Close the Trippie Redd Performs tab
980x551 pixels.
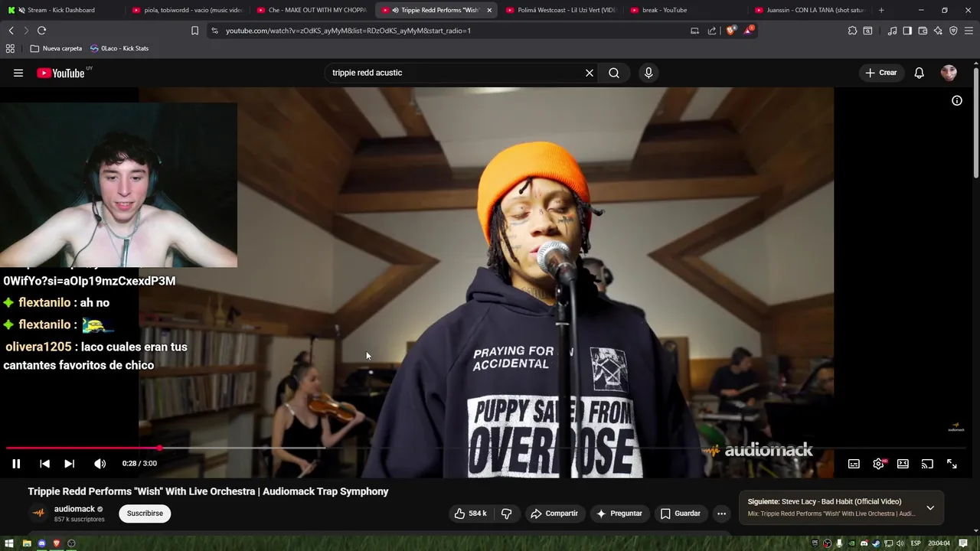point(489,10)
